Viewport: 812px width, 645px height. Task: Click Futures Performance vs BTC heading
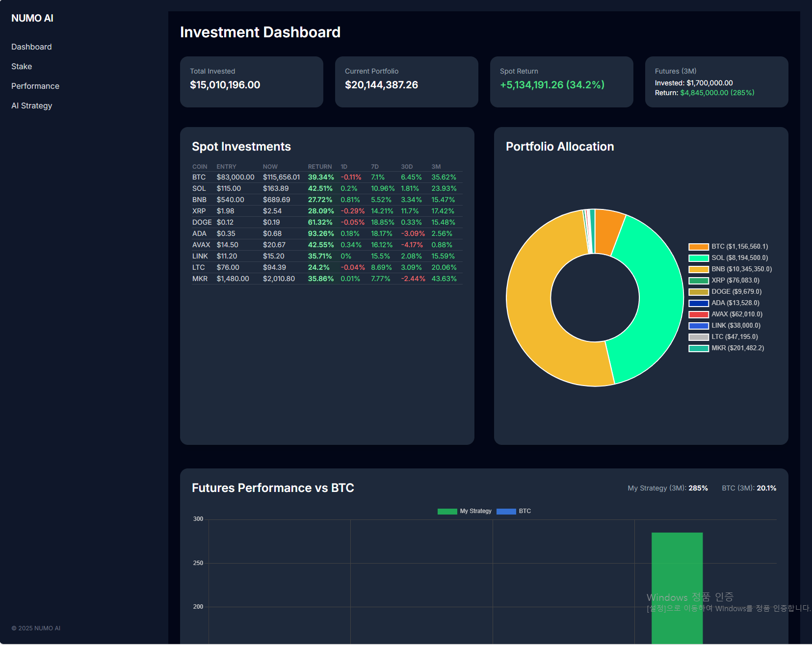(x=273, y=488)
